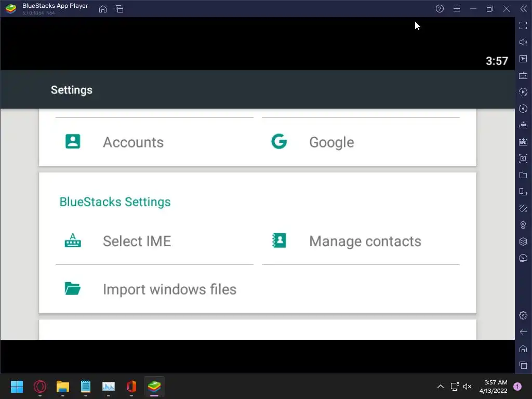This screenshot has width=532, height=399.
Task: Open multi-instance tabs icon in title bar
Action: 119,9
